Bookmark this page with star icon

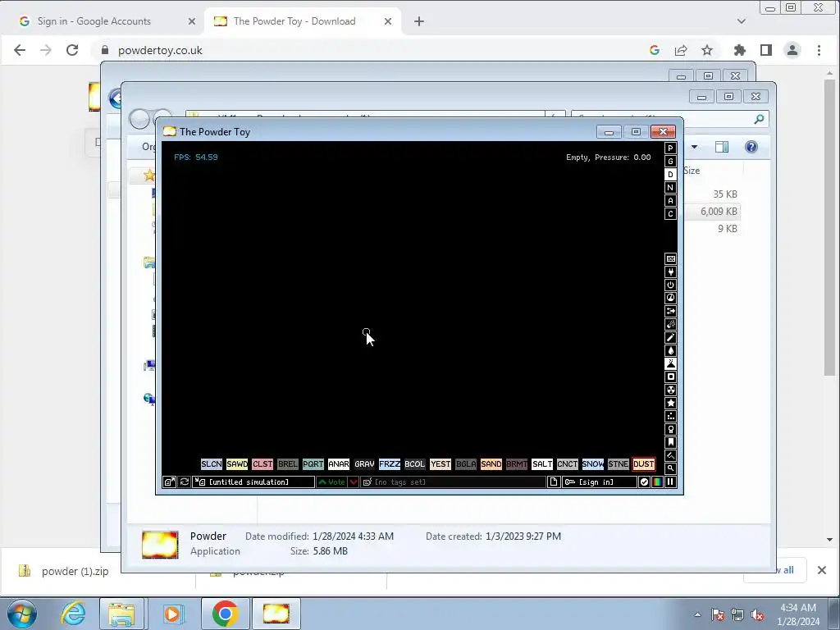(x=707, y=50)
